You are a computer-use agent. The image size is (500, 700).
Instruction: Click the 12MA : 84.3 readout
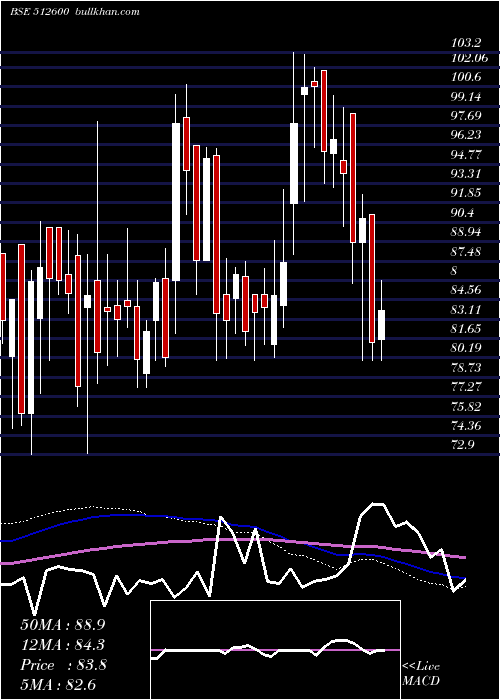(63, 645)
